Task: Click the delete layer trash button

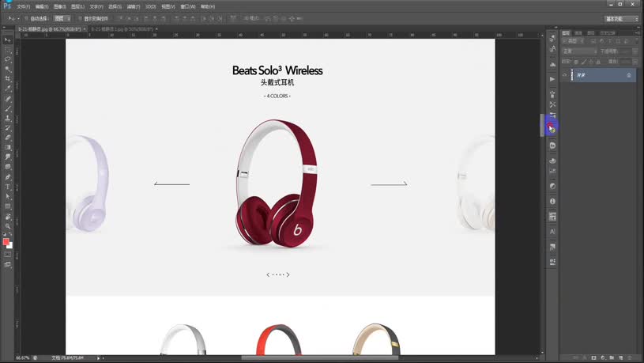Action: [x=630, y=358]
